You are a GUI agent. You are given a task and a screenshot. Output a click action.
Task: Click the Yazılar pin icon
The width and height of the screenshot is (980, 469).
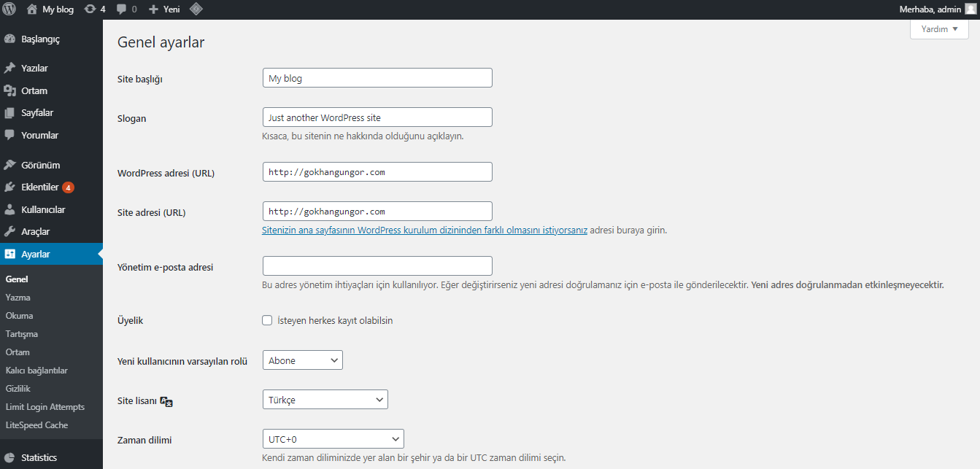tap(9, 68)
